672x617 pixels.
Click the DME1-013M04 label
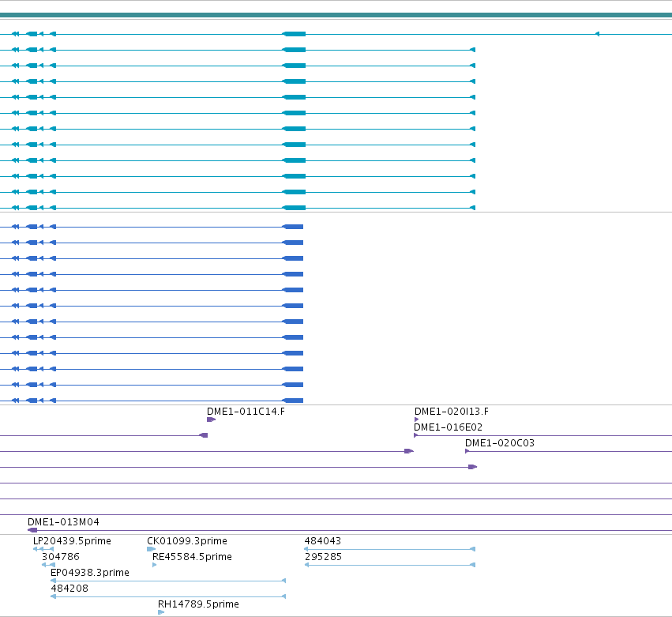click(x=63, y=522)
